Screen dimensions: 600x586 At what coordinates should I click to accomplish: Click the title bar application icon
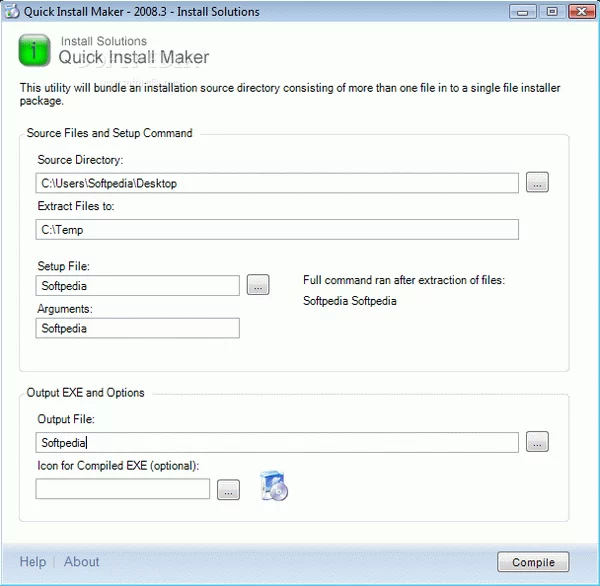12,11
